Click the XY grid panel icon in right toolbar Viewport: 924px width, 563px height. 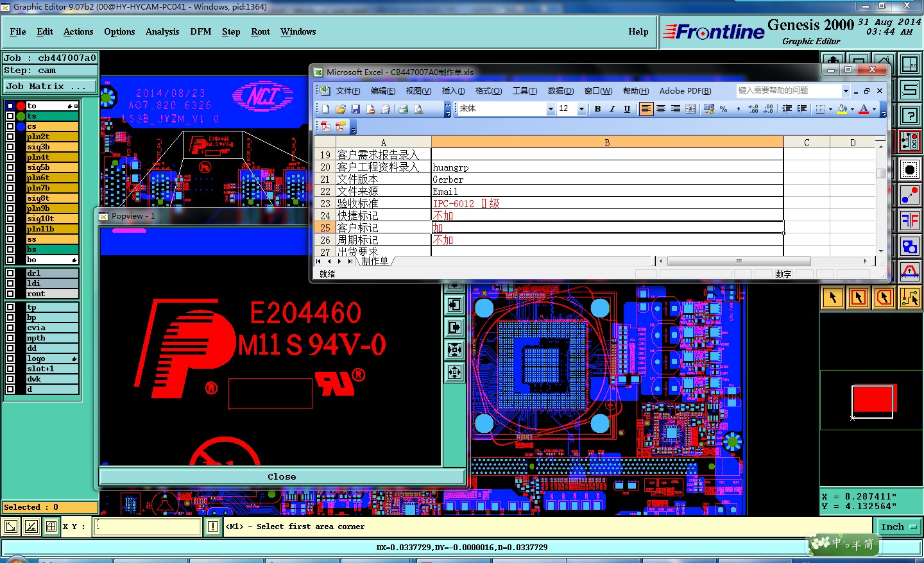[x=909, y=64]
